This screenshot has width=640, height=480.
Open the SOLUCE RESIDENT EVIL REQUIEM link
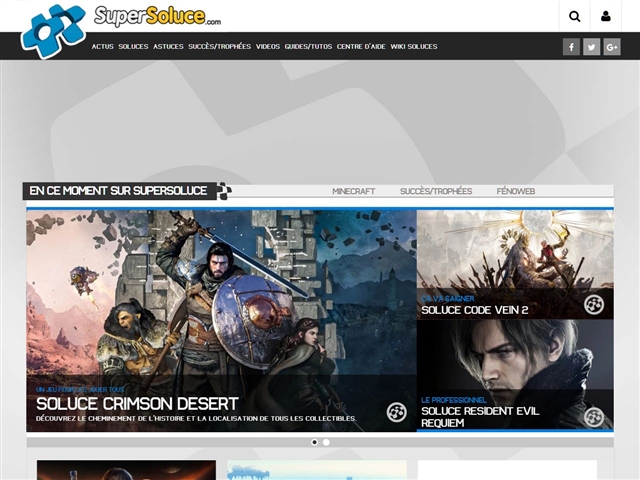[x=480, y=417]
